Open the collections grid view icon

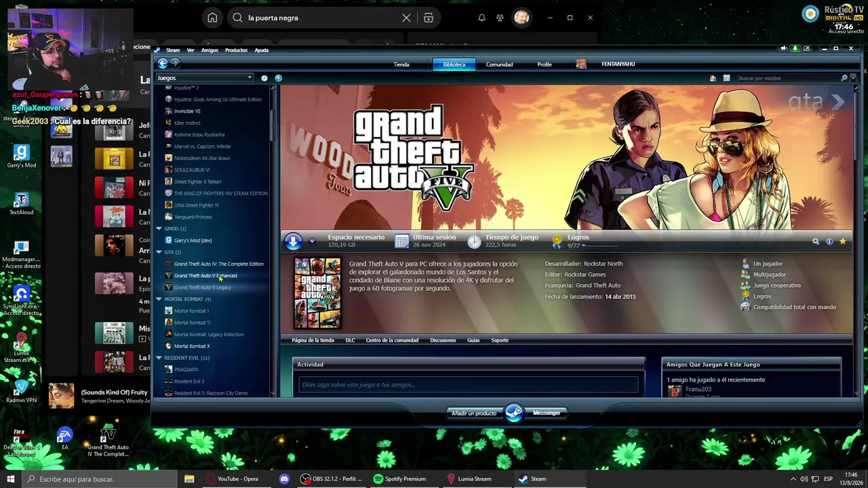point(726,78)
